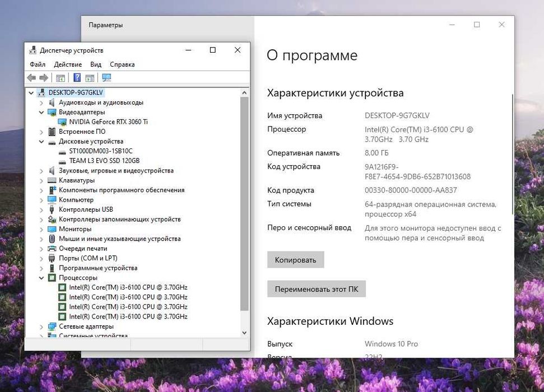
Task: Click the Windows 10 Pro edition value
Action: tap(391, 344)
